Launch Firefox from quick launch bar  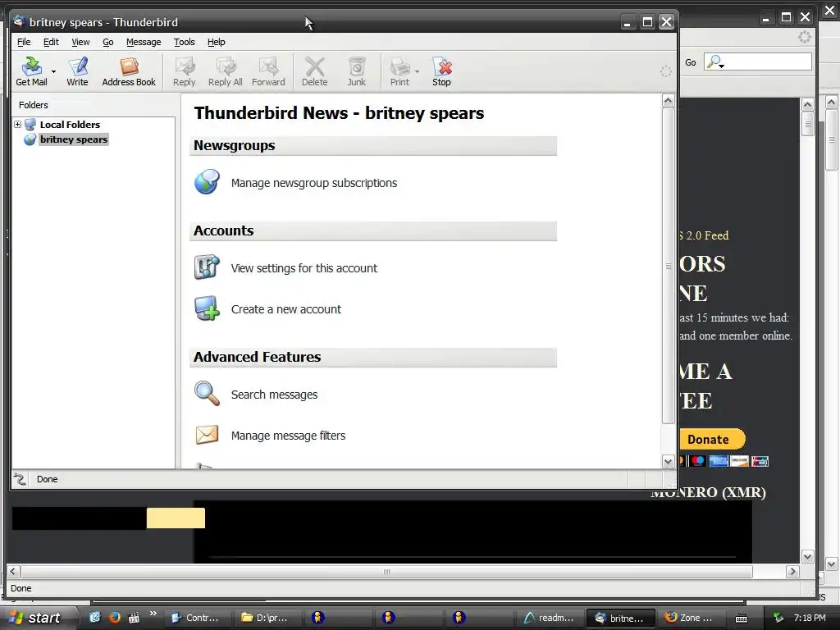114,618
